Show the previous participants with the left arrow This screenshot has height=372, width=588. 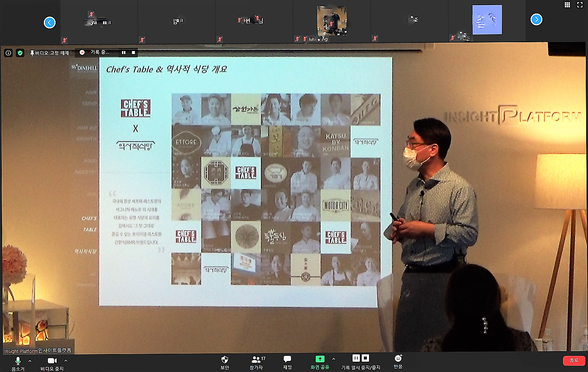pos(50,23)
